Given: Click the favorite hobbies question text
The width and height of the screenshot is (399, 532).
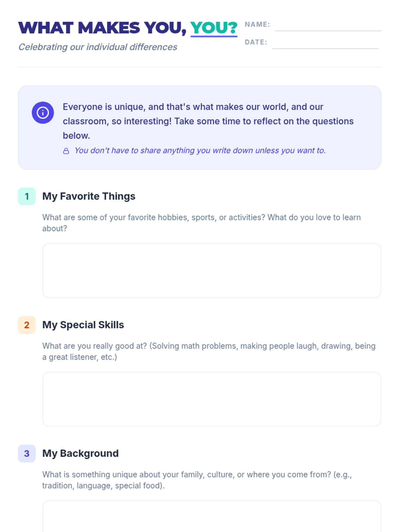Looking at the screenshot, I should (x=201, y=223).
